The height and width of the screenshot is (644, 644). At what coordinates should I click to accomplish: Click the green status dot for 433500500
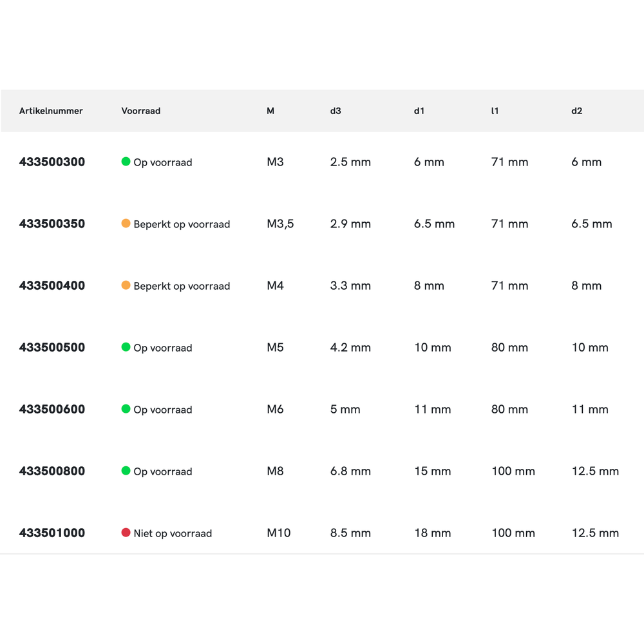click(x=126, y=347)
